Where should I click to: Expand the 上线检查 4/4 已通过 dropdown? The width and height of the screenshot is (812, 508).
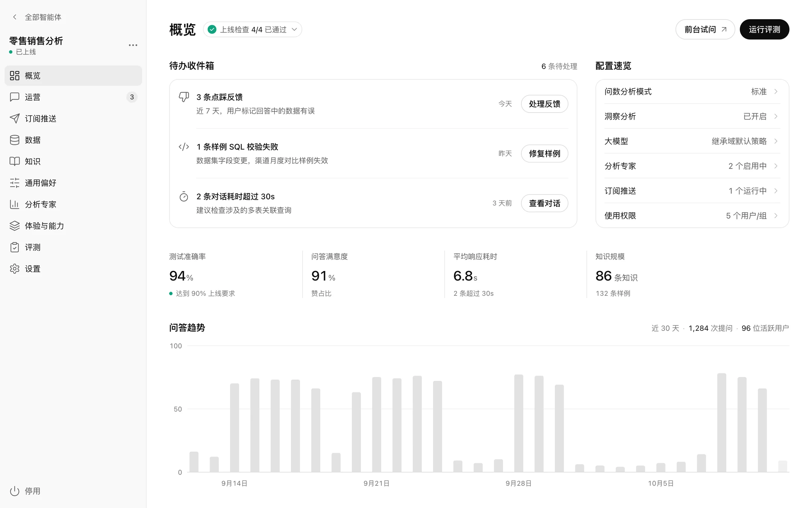(253, 29)
